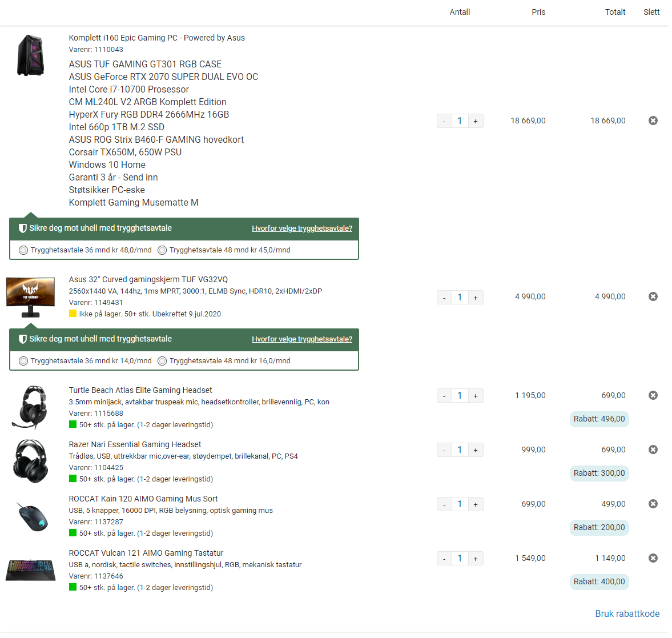Choose 36 mnd trygghetsavtale kr 14,0/mnd
The image size is (672, 638).
23,361
